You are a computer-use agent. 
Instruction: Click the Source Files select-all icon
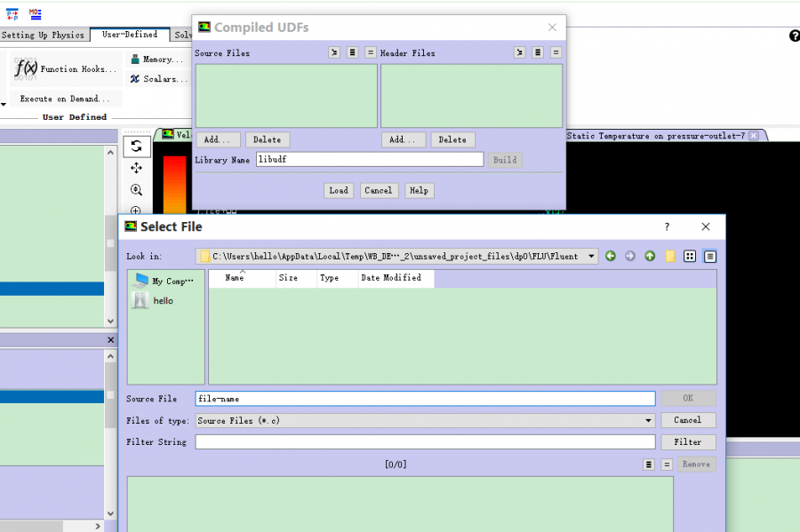pyautogui.click(x=353, y=52)
